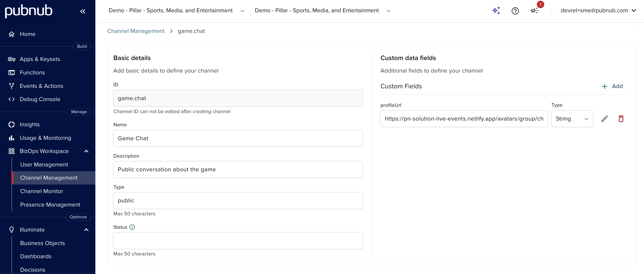
Task: Select Presence Management in the sidebar
Action: [50, 204]
